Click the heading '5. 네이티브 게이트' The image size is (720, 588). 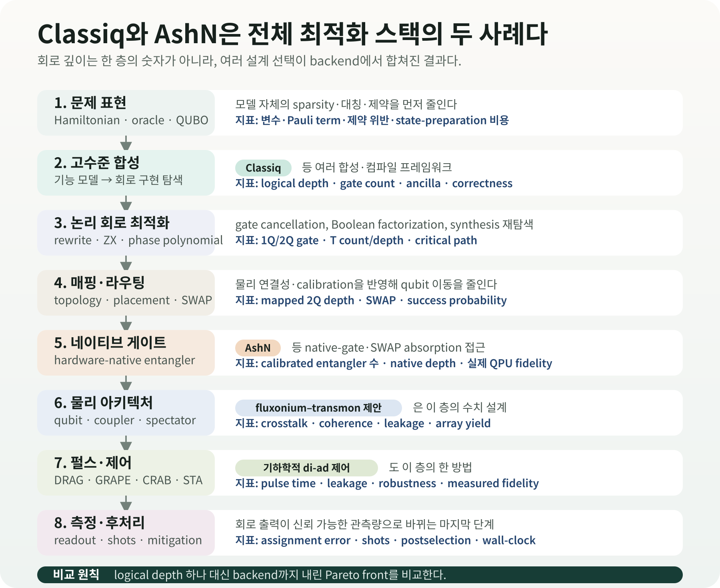[x=110, y=343]
